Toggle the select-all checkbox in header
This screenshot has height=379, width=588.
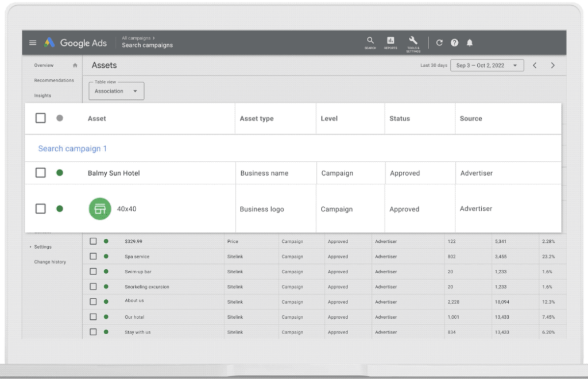pyautogui.click(x=41, y=118)
